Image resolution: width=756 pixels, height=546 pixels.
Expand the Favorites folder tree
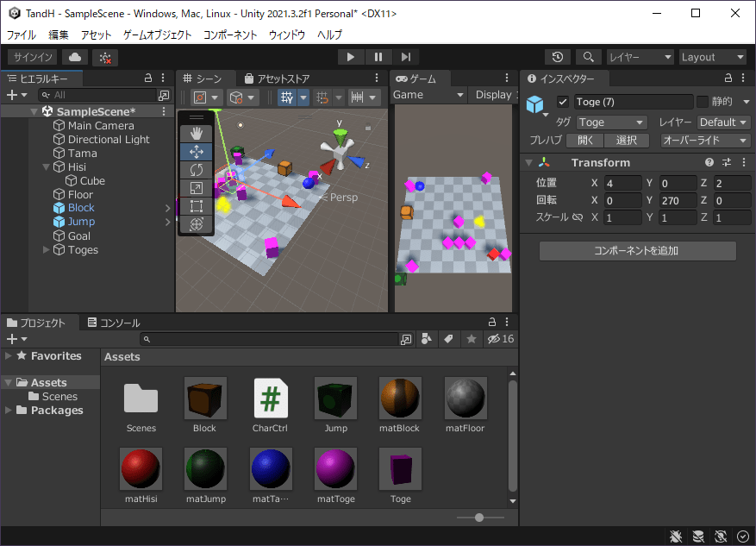(9, 356)
